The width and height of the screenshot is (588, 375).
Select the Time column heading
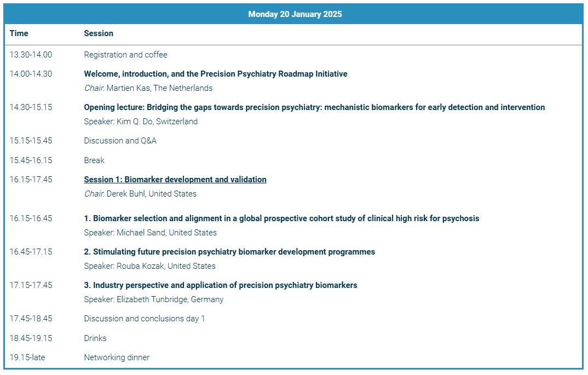click(19, 33)
